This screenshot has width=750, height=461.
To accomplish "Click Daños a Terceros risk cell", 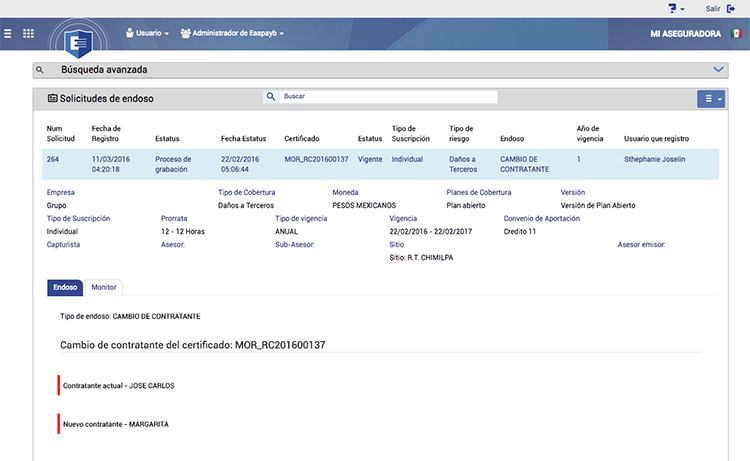I will click(463, 164).
